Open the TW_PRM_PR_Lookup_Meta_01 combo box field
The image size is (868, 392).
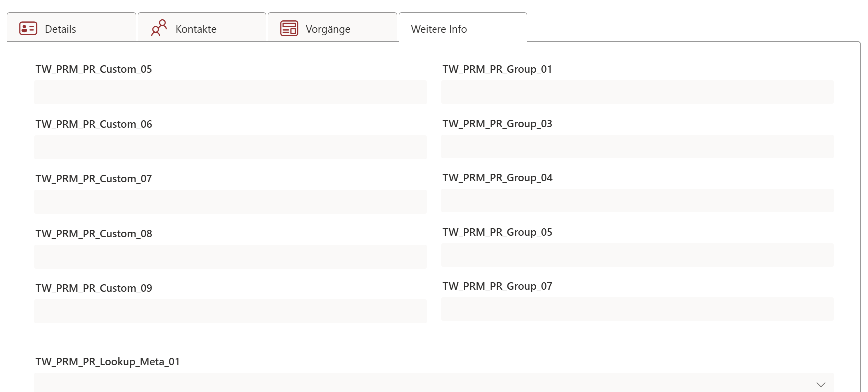tap(424, 383)
